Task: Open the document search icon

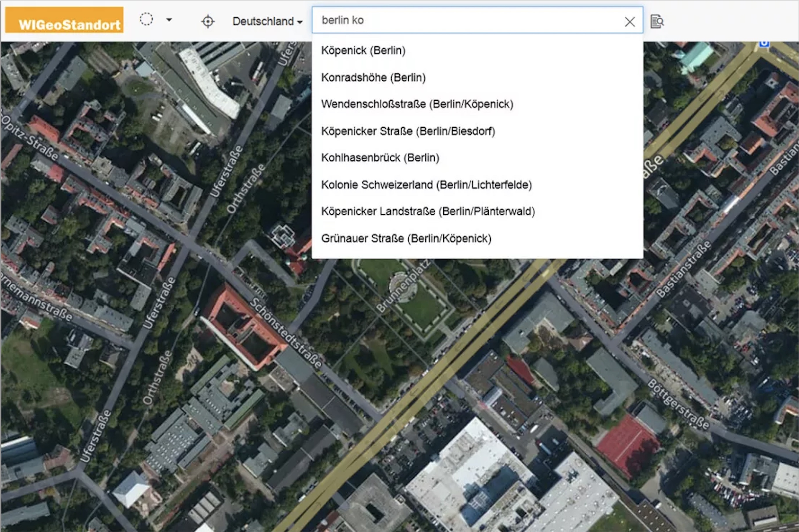Action: pyautogui.click(x=657, y=22)
